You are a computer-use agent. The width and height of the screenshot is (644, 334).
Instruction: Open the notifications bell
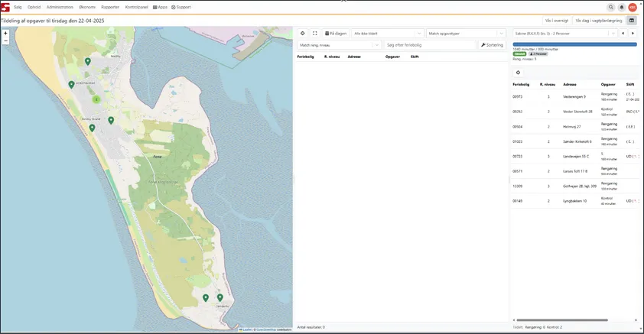pyautogui.click(x=622, y=7)
